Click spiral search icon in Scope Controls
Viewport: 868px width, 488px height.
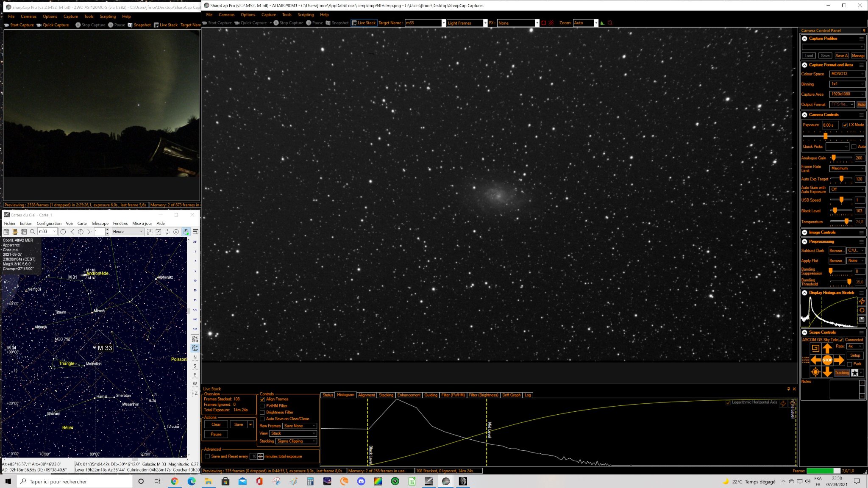coord(815,348)
